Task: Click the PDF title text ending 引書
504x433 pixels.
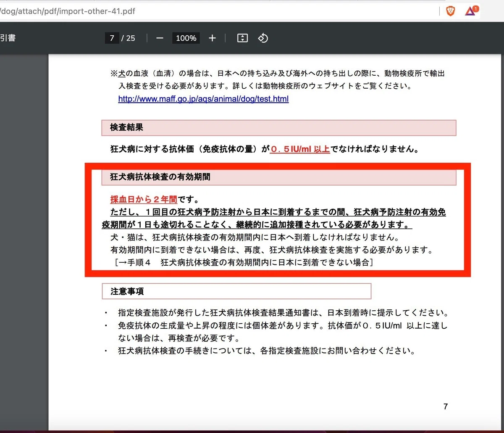Action: 8,38
